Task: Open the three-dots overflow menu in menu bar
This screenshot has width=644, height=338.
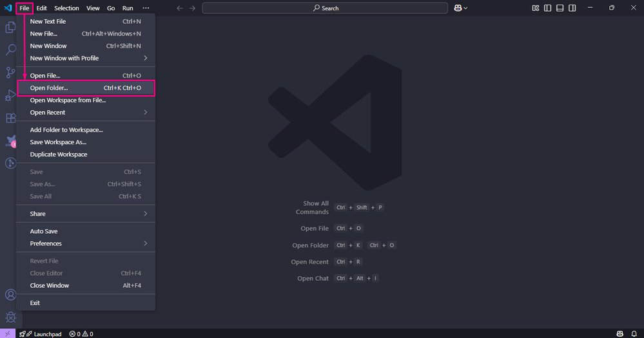Action: coord(146,8)
